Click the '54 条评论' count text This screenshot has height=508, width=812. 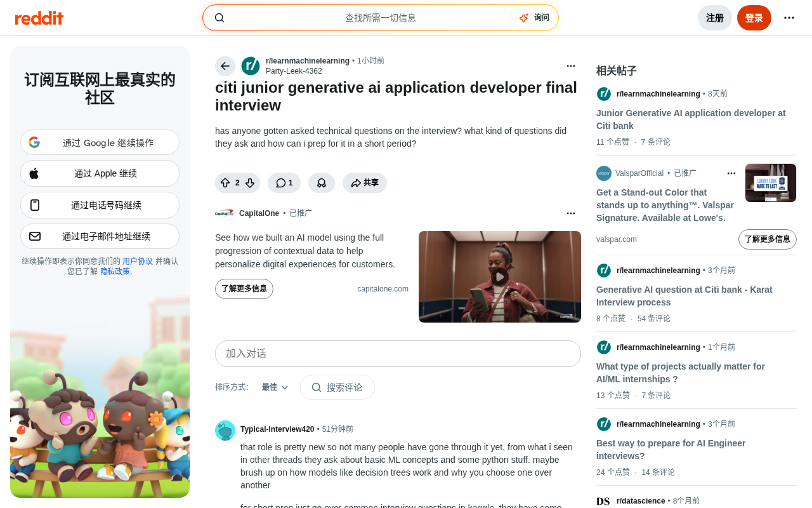(x=654, y=319)
